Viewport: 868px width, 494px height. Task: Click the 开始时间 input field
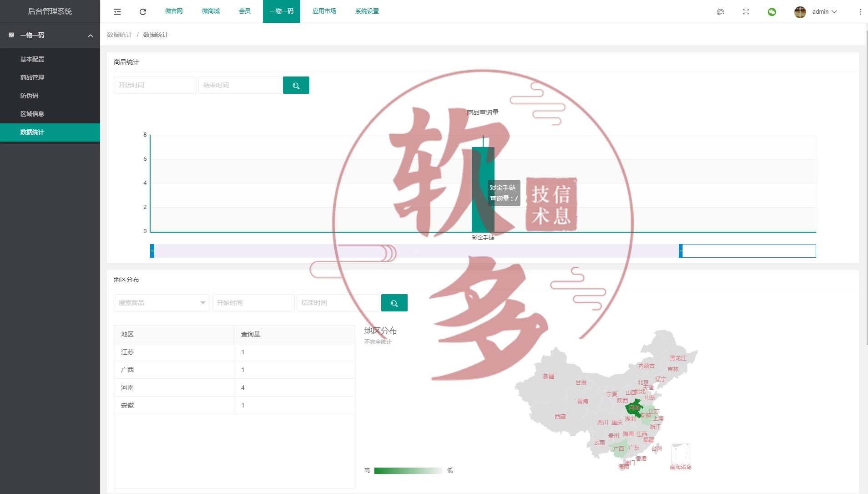pyautogui.click(x=155, y=85)
